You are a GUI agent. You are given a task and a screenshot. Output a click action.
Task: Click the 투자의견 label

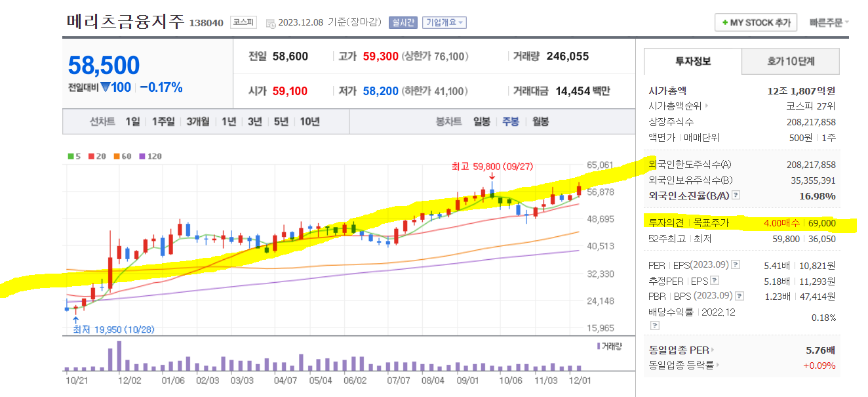click(665, 223)
